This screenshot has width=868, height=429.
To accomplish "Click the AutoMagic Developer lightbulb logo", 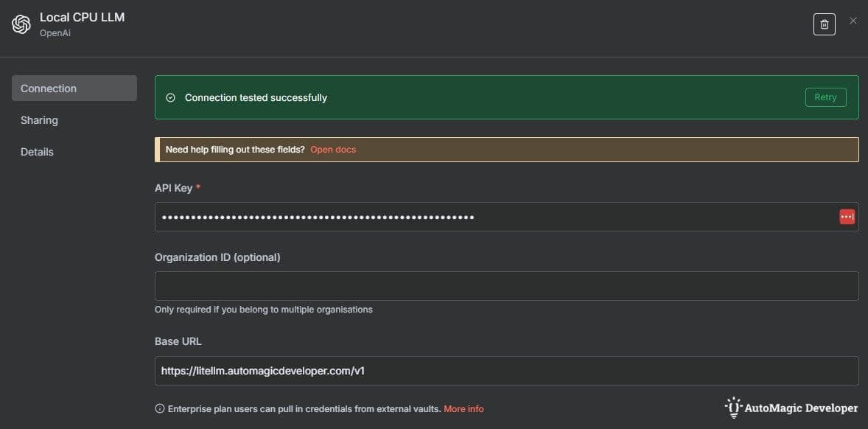I will tap(733, 408).
